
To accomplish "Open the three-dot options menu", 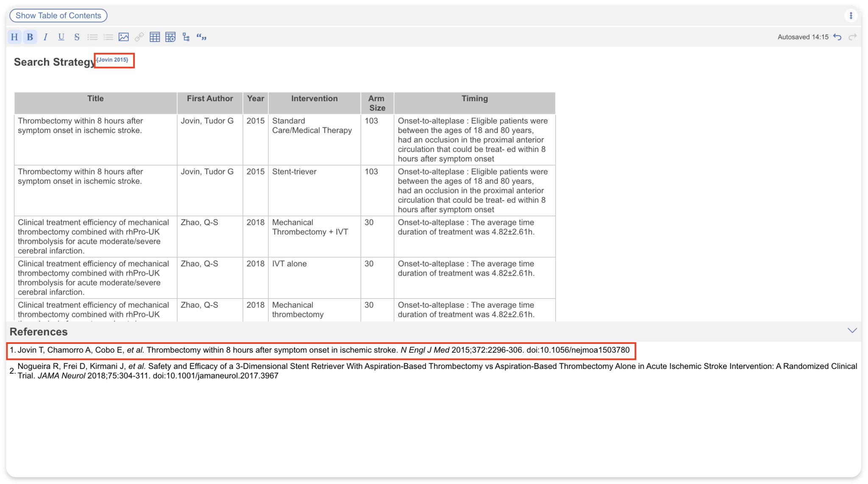I will [852, 15].
